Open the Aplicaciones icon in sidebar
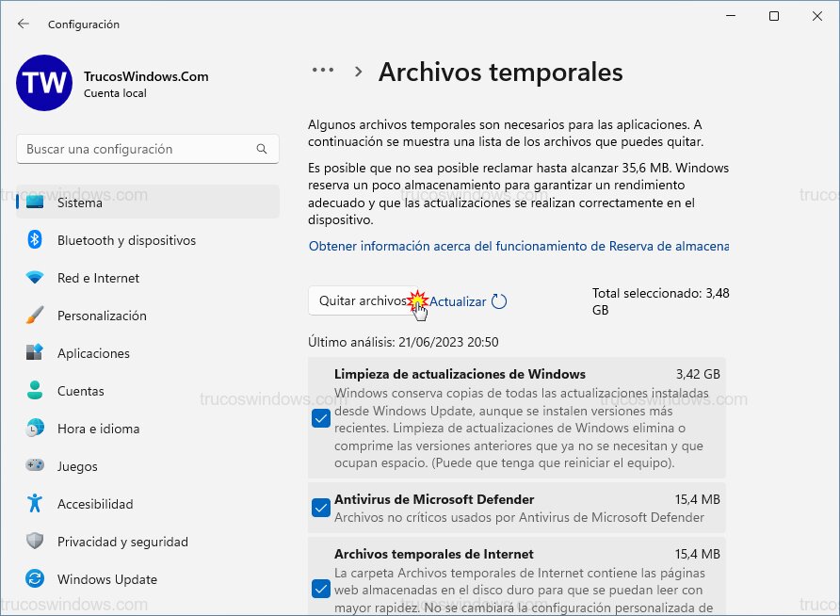 35,353
